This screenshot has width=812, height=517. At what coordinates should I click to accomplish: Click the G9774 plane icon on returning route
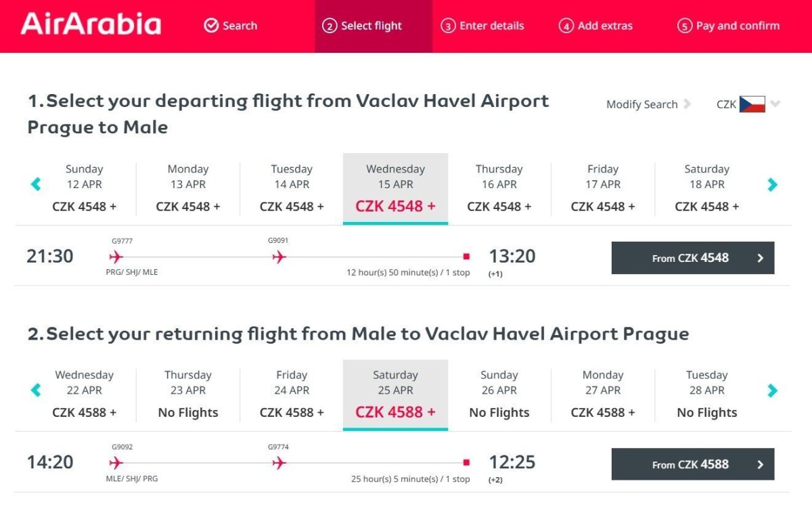pyautogui.click(x=279, y=463)
